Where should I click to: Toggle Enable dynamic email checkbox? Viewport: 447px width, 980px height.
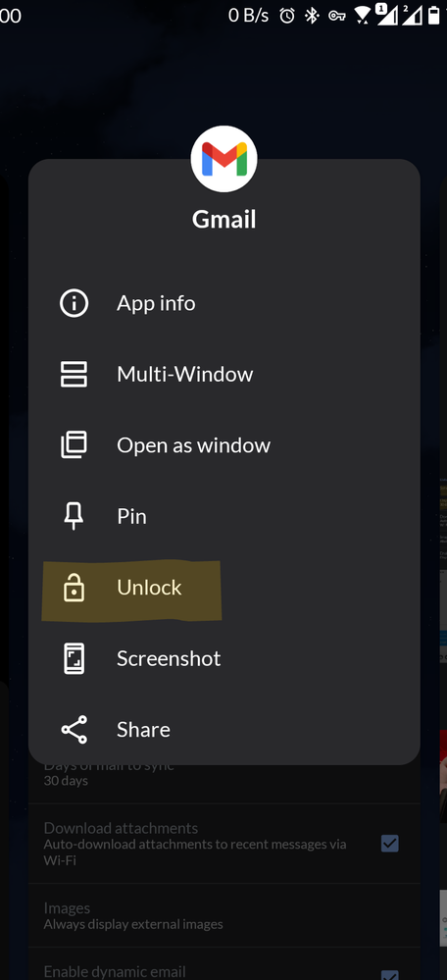[x=390, y=976]
